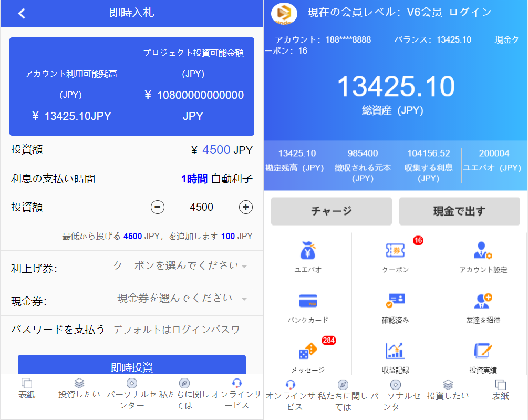The width and height of the screenshot is (528, 420).
Task: Open 友達を招待 invite icon
Action: point(483,305)
